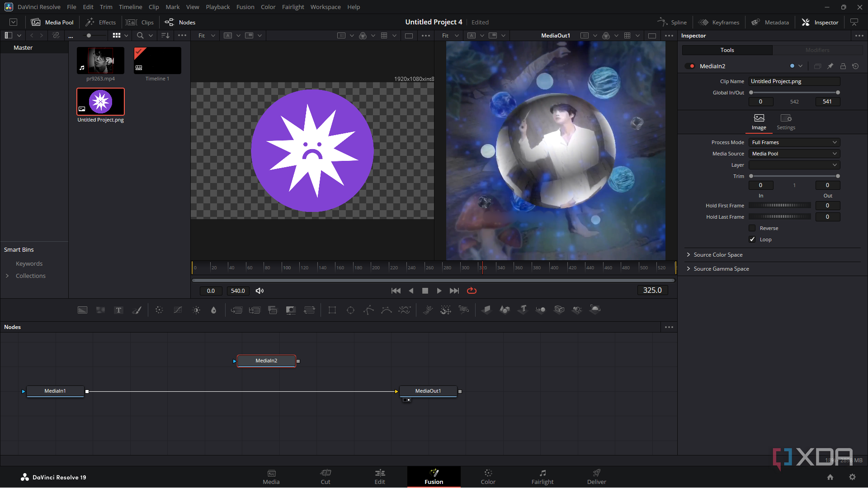
Task: Add a Text+ node from toolbar
Action: click(118, 310)
